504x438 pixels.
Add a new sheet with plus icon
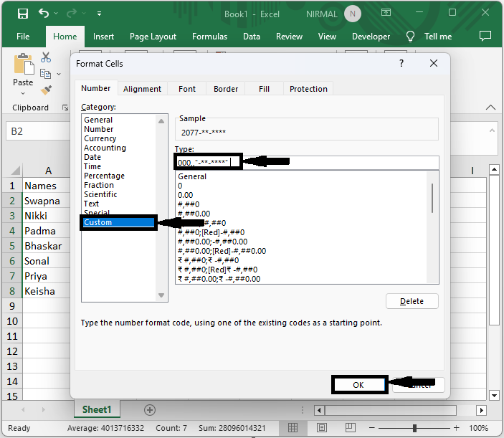coord(149,409)
